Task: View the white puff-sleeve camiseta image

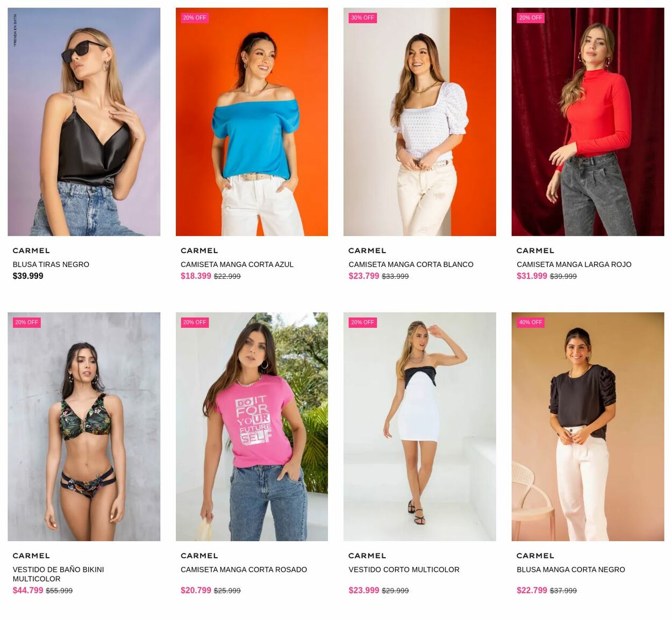Action: pos(420,121)
